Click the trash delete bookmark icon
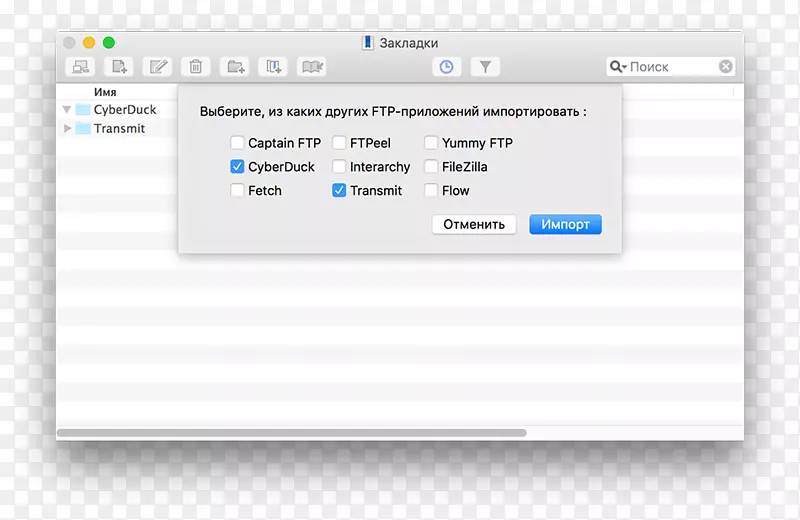Viewport: 800px width, 520px height. tap(196, 67)
